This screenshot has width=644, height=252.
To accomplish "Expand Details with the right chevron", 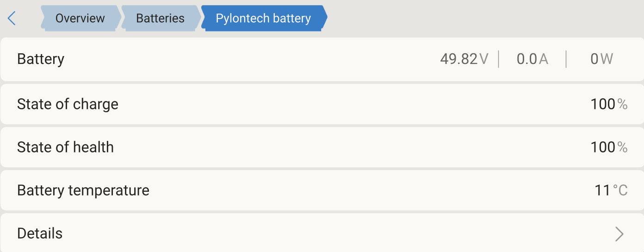I will point(619,234).
